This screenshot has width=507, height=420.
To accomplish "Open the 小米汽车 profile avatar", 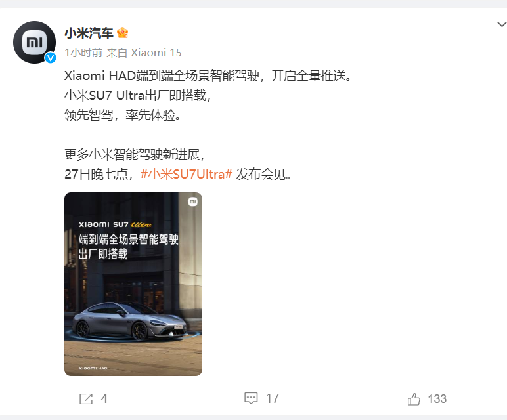I will [34, 42].
